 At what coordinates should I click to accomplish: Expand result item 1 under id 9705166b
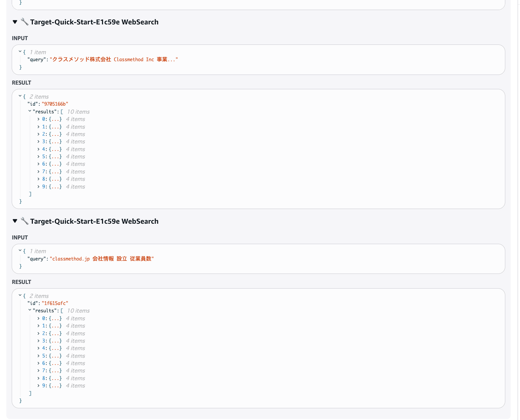click(38, 127)
